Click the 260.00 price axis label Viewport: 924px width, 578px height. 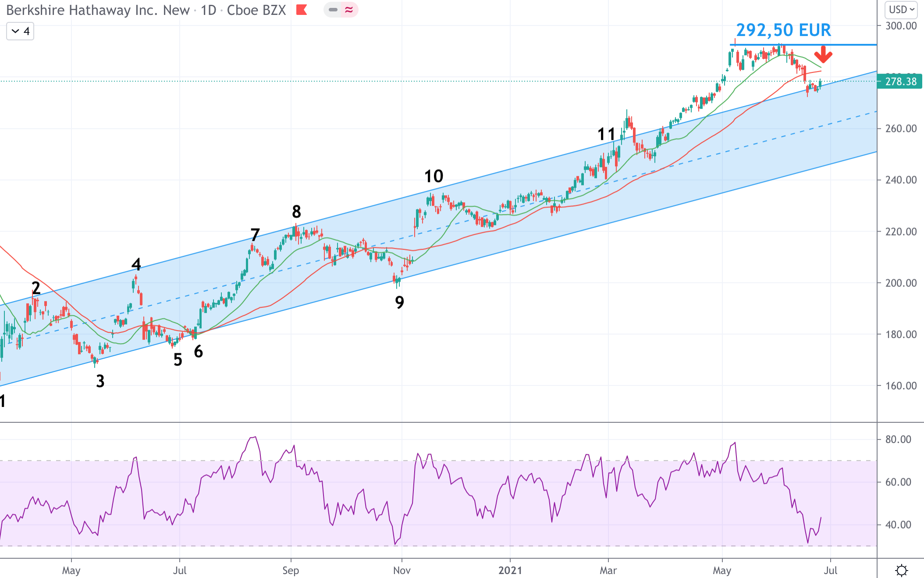901,128
